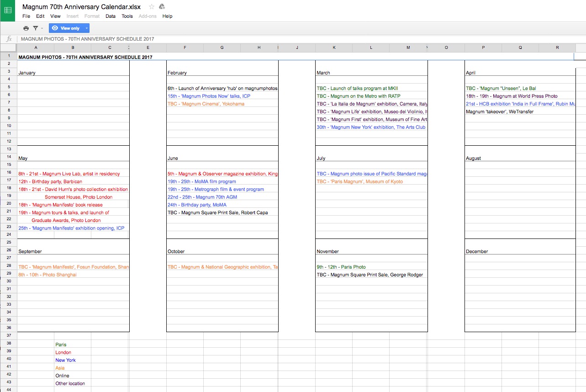Click 'TBC - Magnum on the Metro with RATP'
The image size is (586, 392).
click(359, 96)
